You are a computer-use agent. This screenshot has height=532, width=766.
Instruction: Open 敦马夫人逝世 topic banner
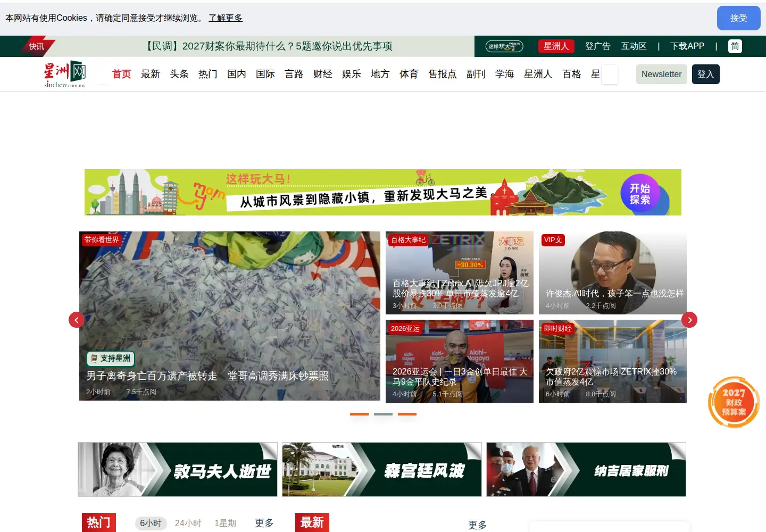click(x=178, y=470)
